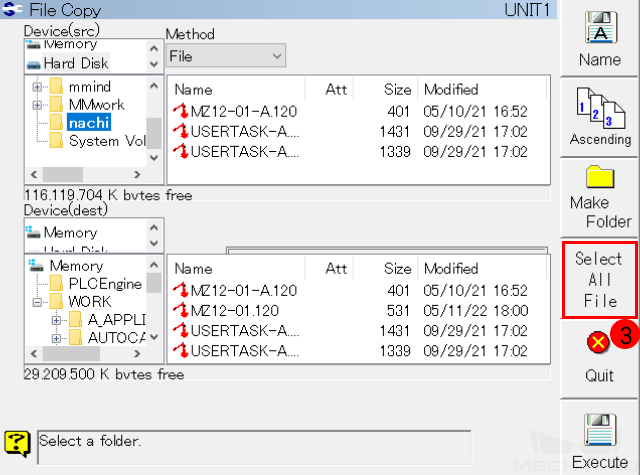Click down arrow of source device list

[154, 64]
